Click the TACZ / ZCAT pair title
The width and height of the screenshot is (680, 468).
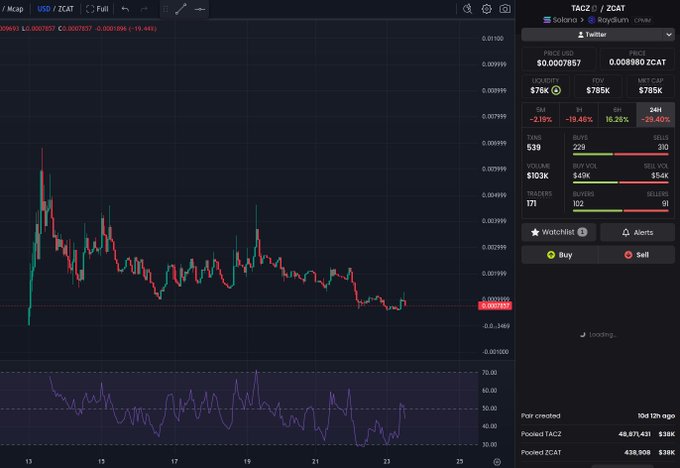598,8
